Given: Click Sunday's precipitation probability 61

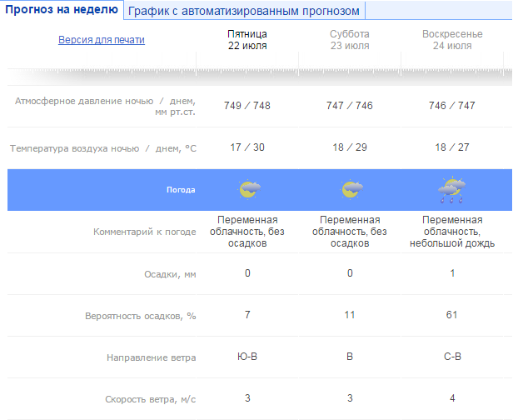Looking at the screenshot, I should pyautogui.click(x=452, y=316).
